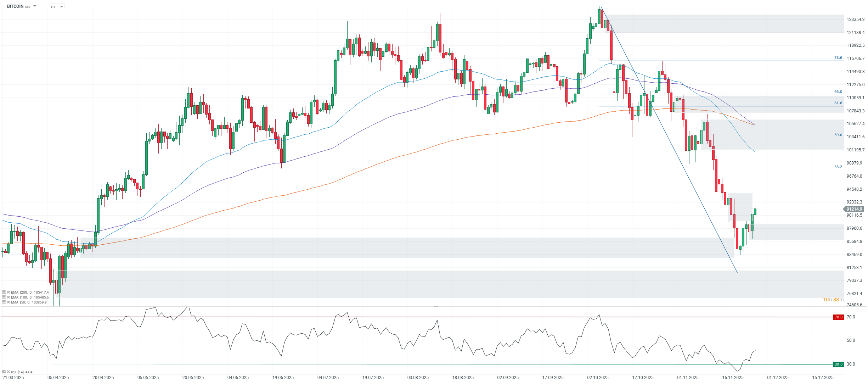
Task: Select the 78.6 Fibonacci level label
Action: 838,58
